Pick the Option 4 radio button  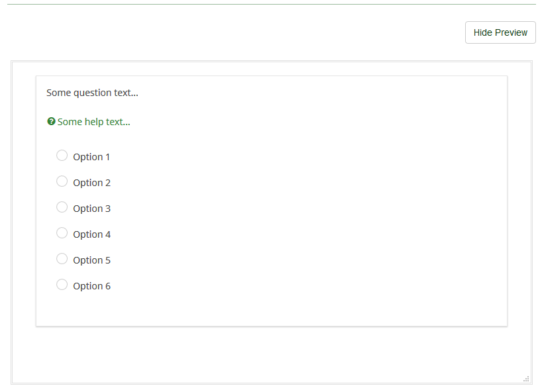62,233
